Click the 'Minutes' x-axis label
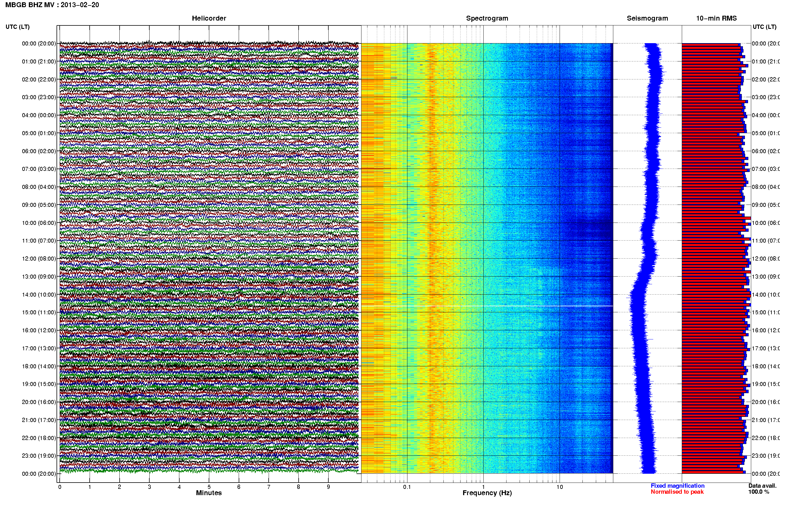 (209, 493)
